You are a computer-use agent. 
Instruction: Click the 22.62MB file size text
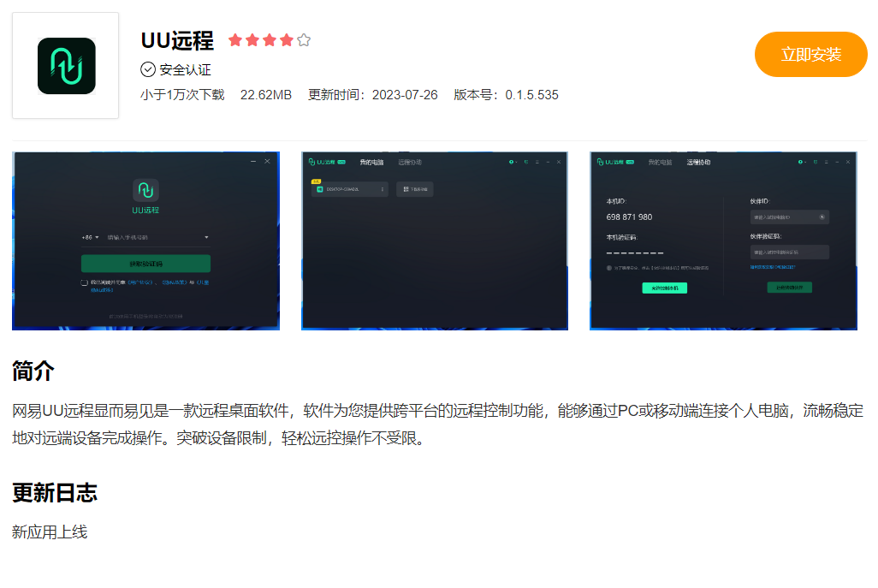coord(266,95)
